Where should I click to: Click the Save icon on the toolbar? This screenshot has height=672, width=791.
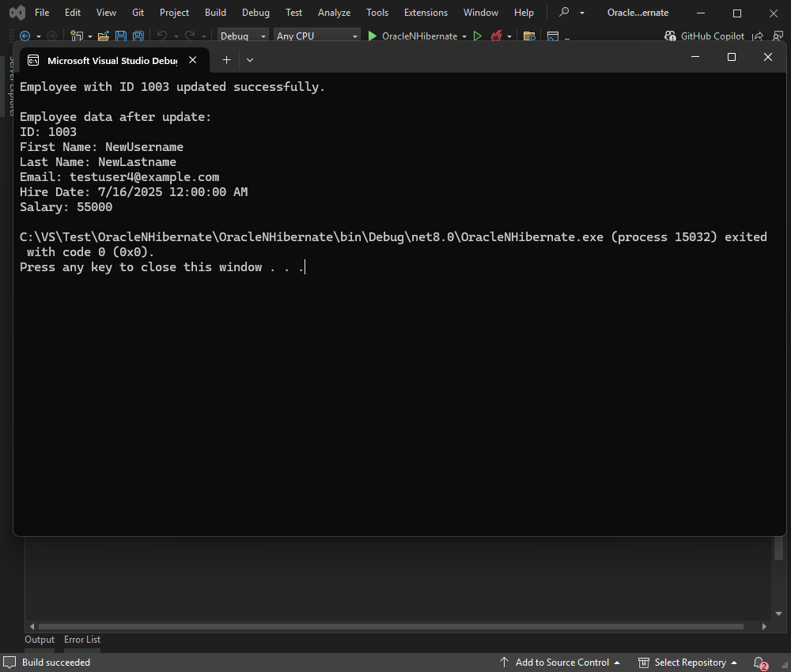[119, 36]
